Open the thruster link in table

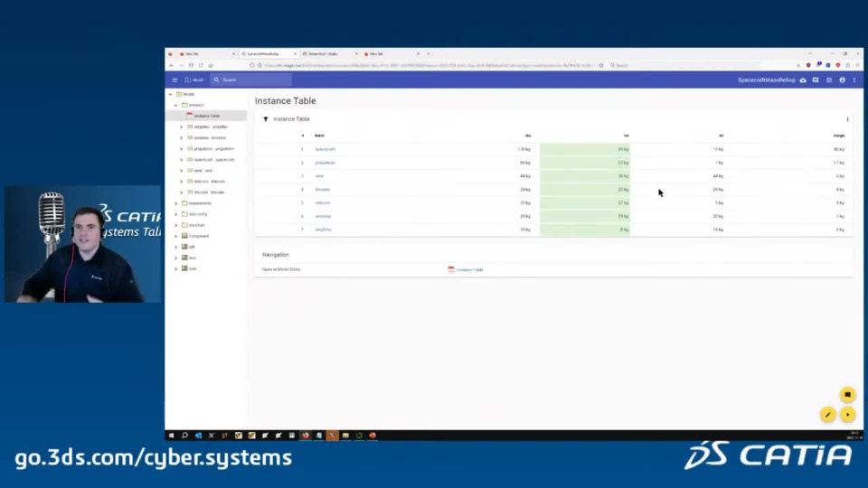pyautogui.click(x=322, y=189)
